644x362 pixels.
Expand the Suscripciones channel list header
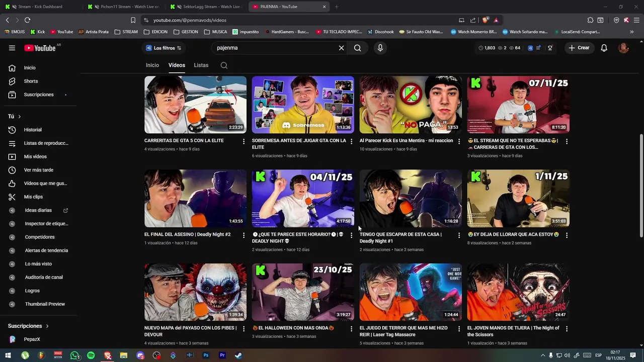[29, 326]
